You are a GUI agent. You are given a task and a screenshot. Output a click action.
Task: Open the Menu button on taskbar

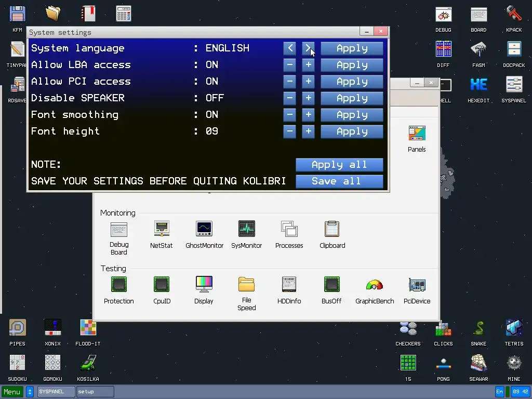point(12,392)
